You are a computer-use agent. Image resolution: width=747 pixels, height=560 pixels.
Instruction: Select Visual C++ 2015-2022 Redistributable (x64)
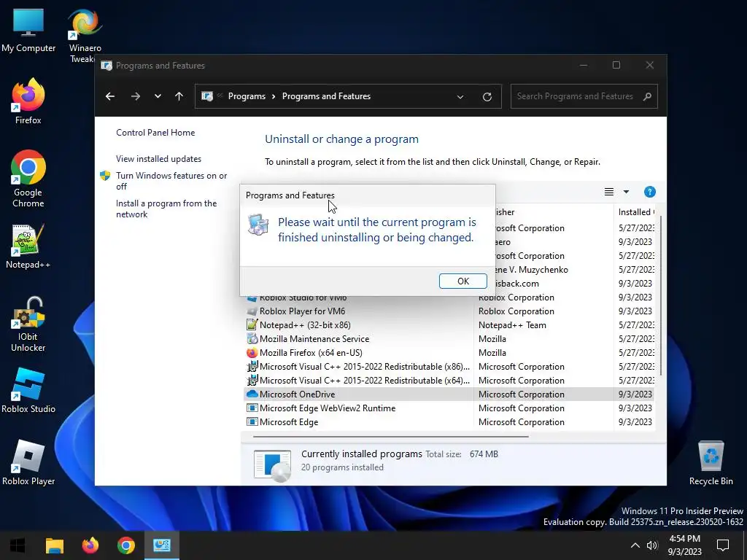point(448,381)
